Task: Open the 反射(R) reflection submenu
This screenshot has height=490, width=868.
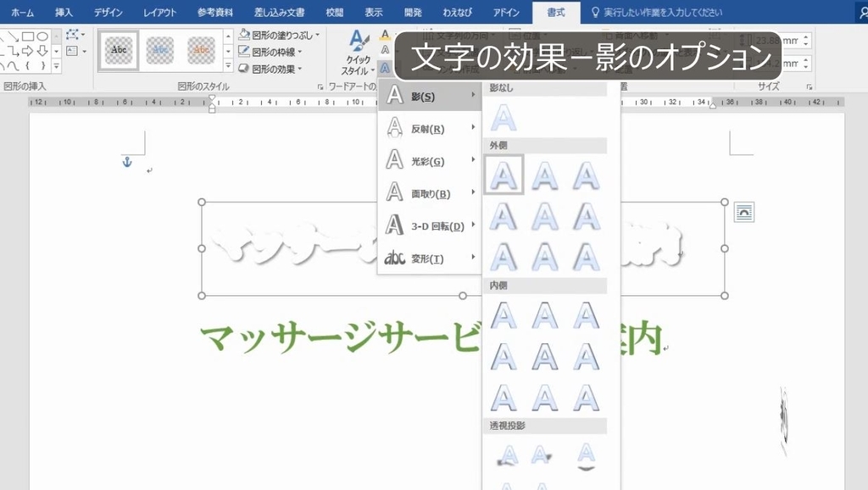Action: 430,128
